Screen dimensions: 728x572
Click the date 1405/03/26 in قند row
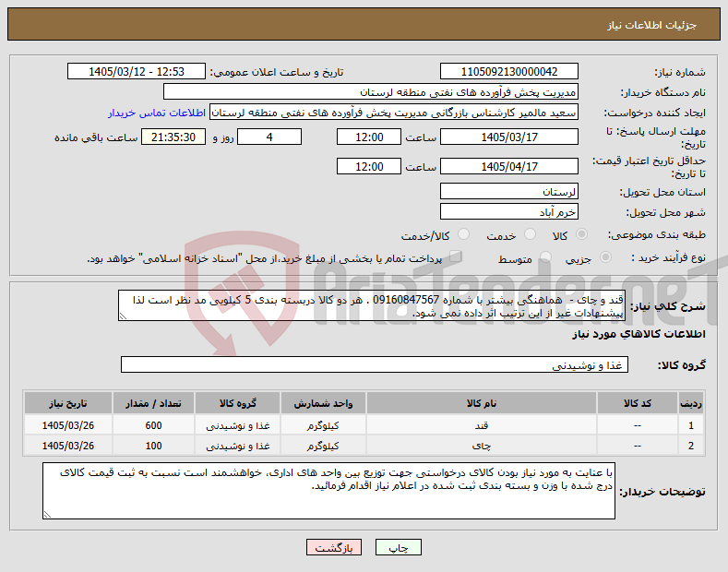coord(67,425)
